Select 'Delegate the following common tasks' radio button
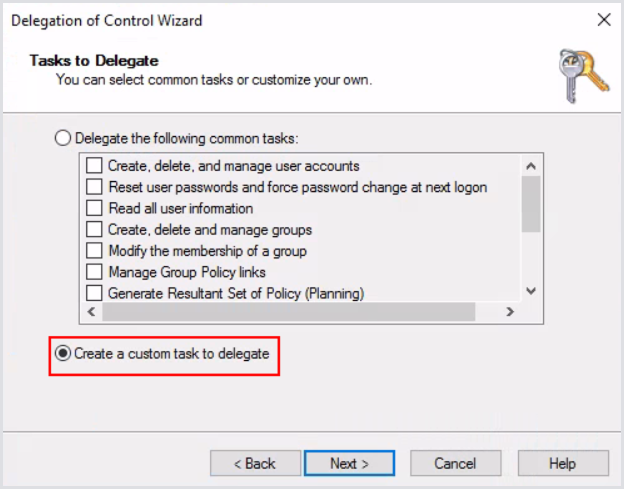The height and width of the screenshot is (489, 624). pos(63,139)
